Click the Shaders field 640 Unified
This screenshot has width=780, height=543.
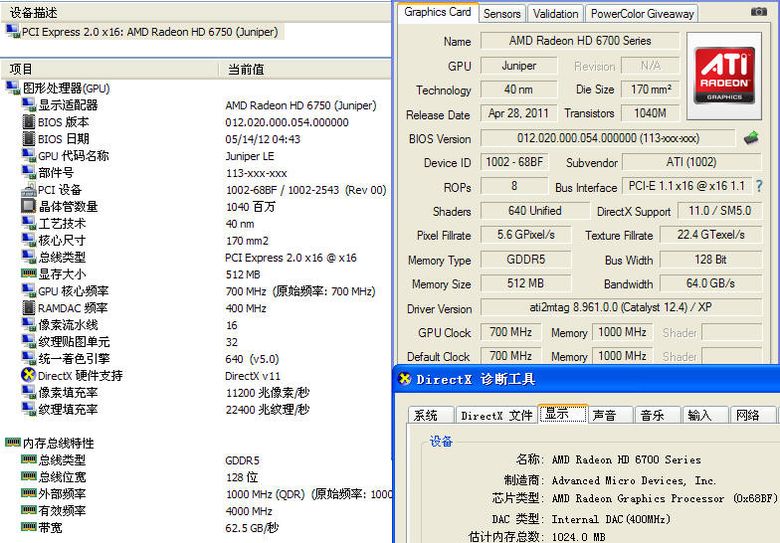pos(535,211)
